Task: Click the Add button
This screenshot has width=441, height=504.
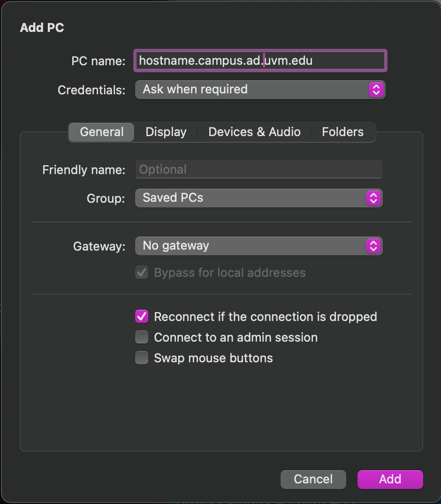Action: tap(390, 479)
